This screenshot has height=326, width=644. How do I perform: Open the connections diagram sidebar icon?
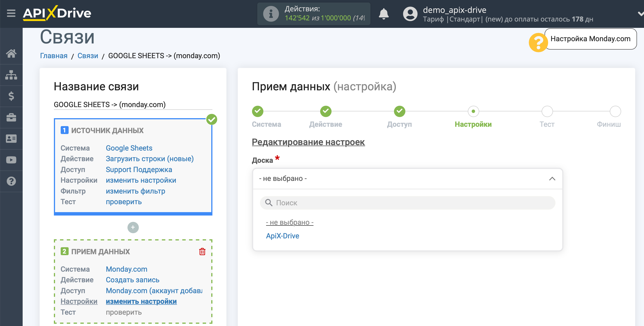(x=11, y=75)
